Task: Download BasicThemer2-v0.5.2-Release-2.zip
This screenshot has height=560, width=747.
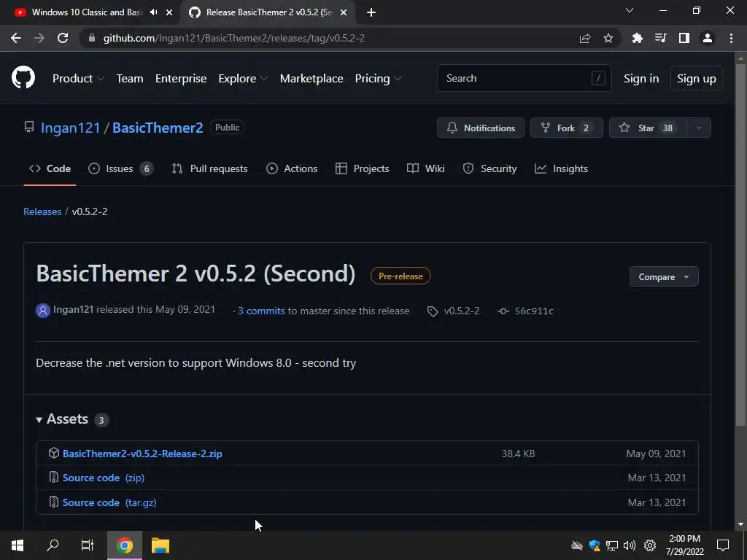Action: pos(142,454)
